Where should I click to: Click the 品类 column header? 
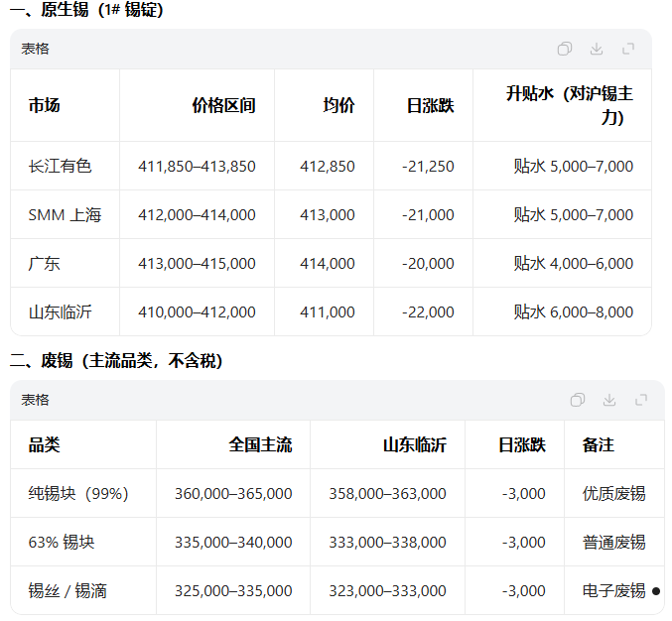44,445
